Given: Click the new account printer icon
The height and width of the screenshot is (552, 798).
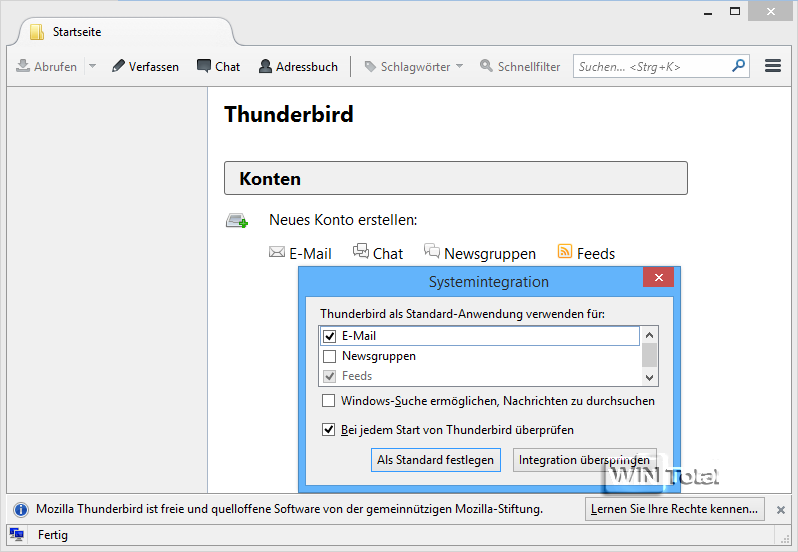Looking at the screenshot, I should coord(237,221).
